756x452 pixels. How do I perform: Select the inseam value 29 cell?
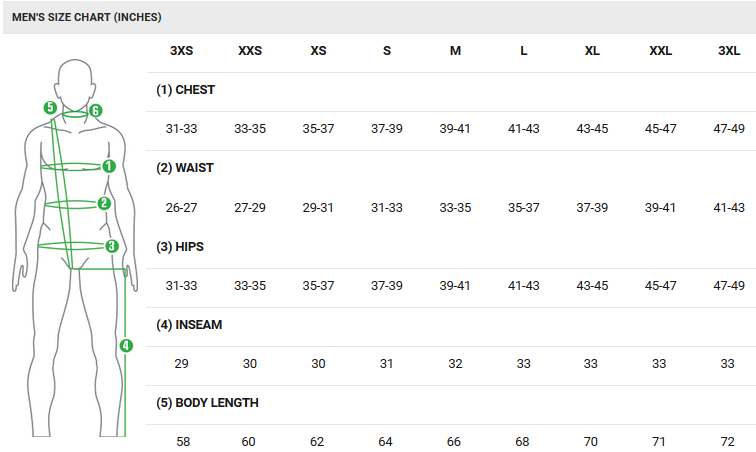pos(181,364)
